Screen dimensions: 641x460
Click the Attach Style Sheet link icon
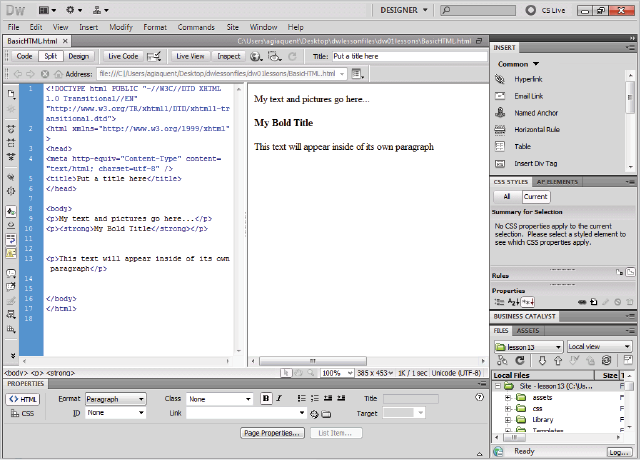[582, 302]
